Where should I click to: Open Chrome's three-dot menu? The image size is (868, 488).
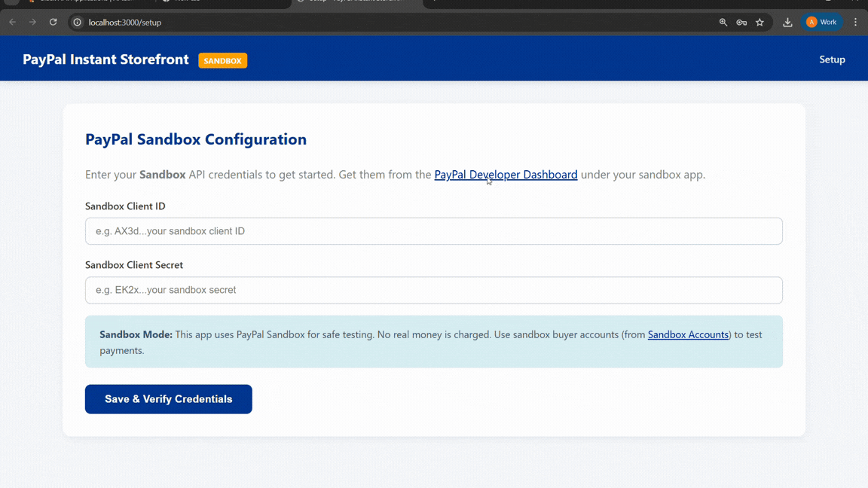[x=855, y=22]
